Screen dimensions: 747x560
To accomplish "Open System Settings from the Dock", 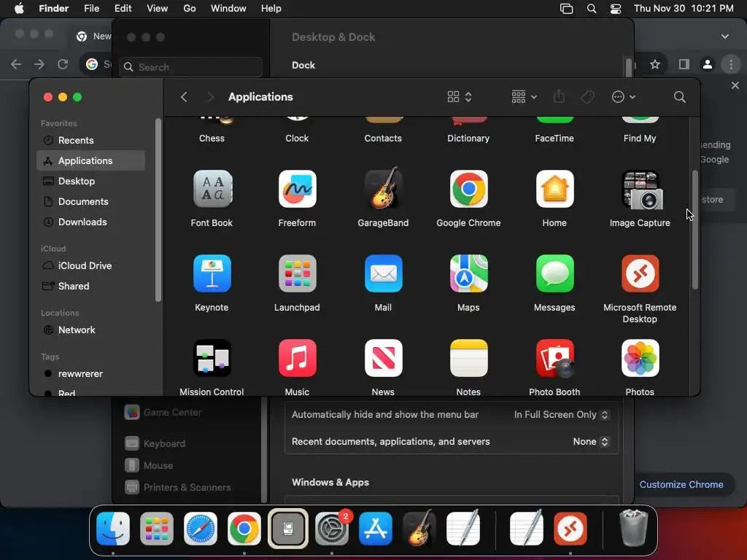I will pyautogui.click(x=332, y=529).
